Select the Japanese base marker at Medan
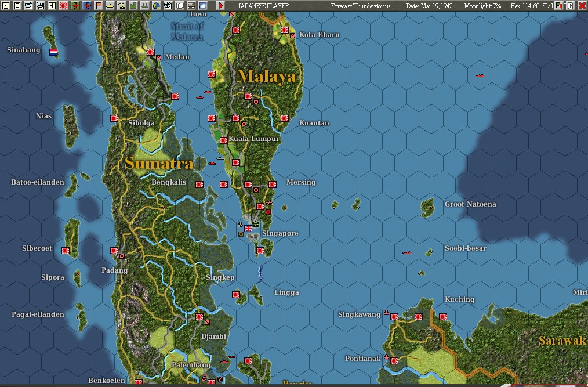Image resolution: width=588 pixels, height=387 pixels. pyautogui.click(x=151, y=52)
